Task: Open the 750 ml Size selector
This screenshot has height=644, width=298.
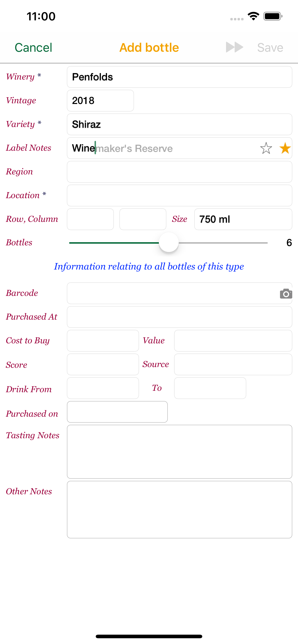Action: tap(243, 219)
